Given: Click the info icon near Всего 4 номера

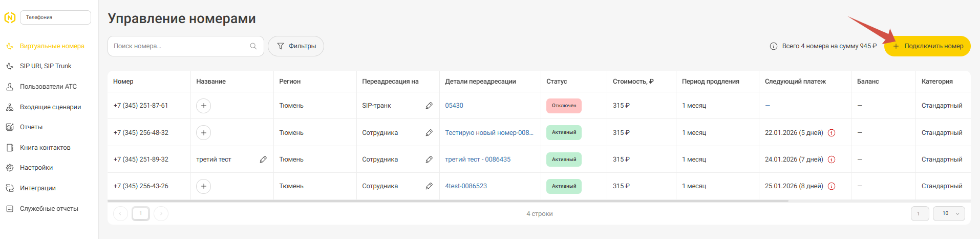Looking at the screenshot, I should tap(774, 46).
